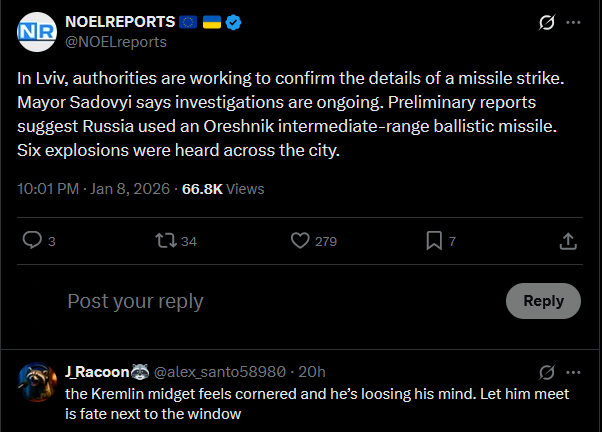Open Grok explain icon on NOELREPORTS post
The height and width of the screenshot is (432, 602).
click(546, 22)
